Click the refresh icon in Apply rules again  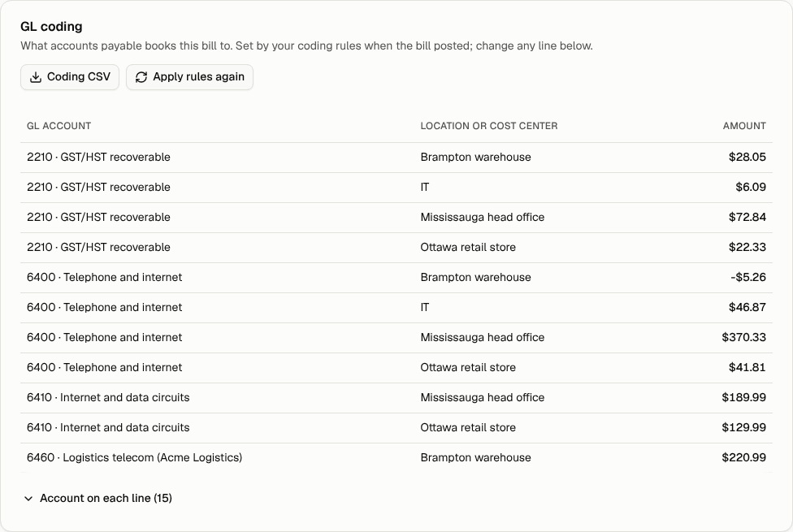pos(141,77)
